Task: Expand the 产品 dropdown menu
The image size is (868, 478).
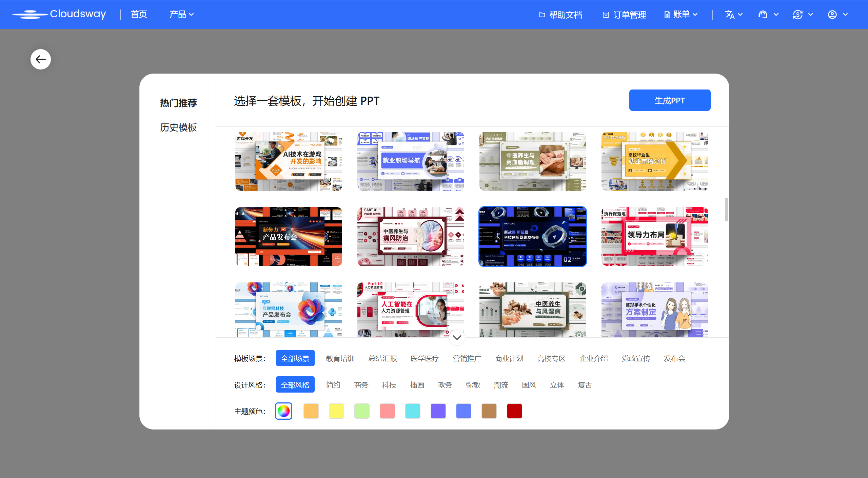Action: tap(181, 14)
